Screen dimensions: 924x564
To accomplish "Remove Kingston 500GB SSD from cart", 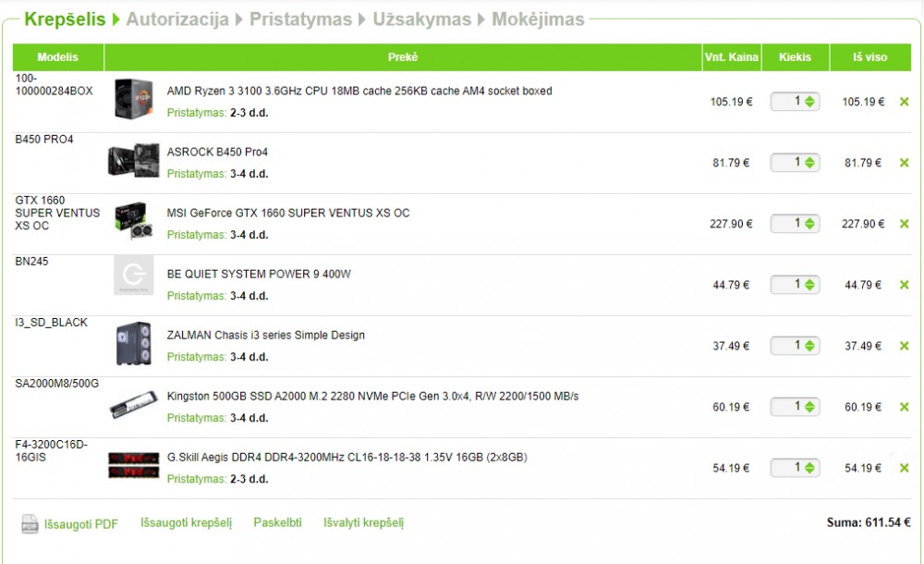I will [x=904, y=407].
